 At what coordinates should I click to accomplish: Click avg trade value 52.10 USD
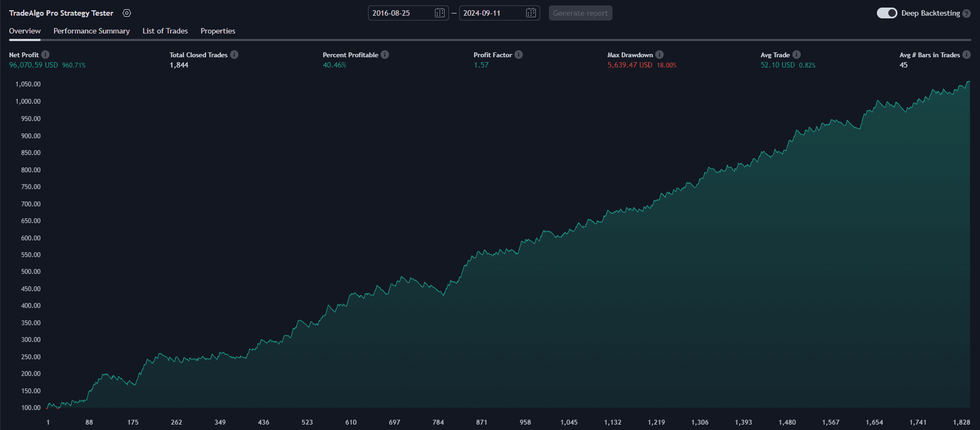pyautogui.click(x=778, y=65)
